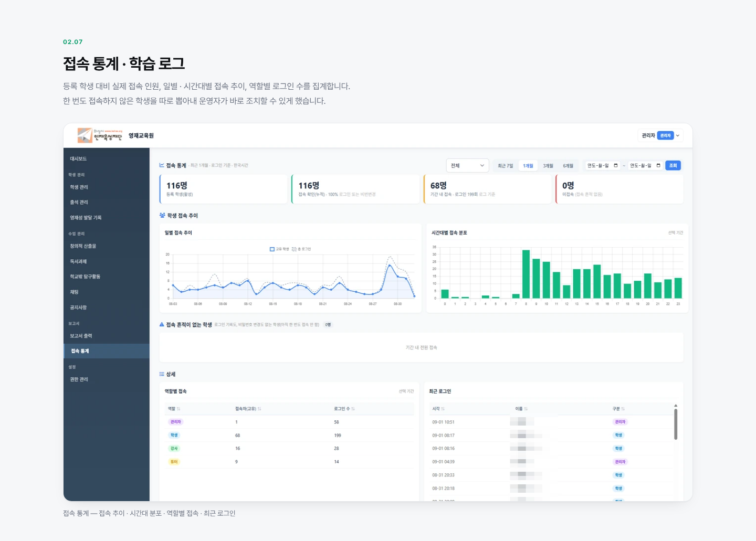Open 학생 관리 in the sidebar
Image resolution: width=756 pixels, height=541 pixels.
click(107, 187)
